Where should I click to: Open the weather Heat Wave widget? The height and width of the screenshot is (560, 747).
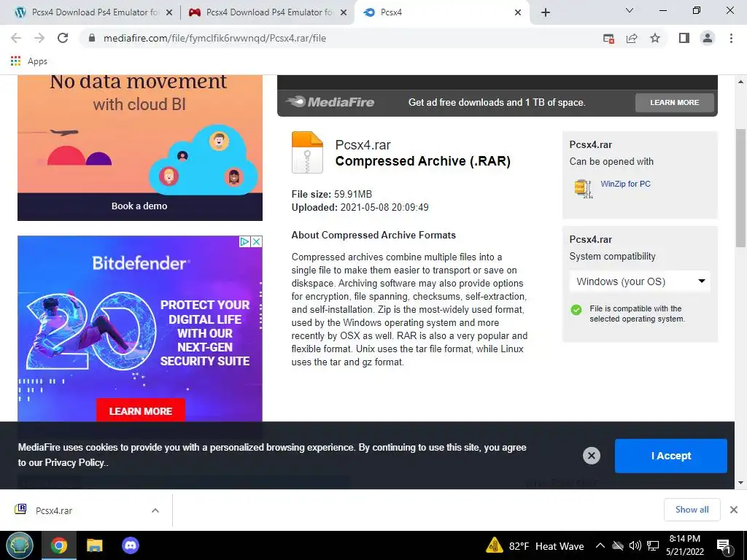point(535,545)
